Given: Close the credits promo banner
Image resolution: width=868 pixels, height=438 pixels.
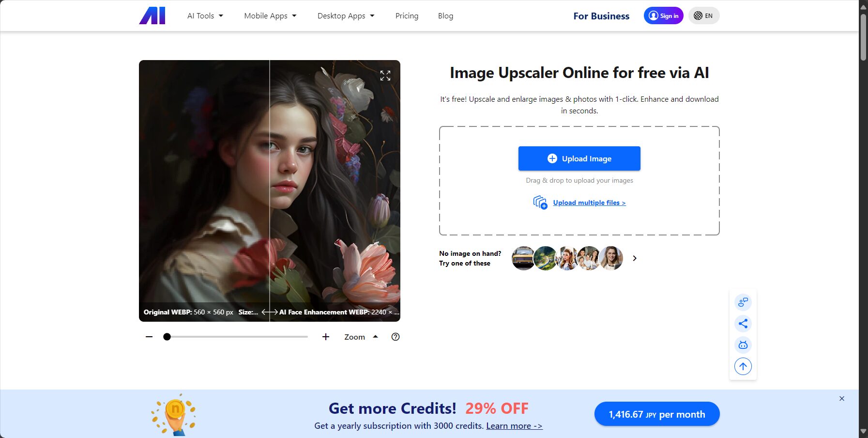Looking at the screenshot, I should click(x=842, y=398).
